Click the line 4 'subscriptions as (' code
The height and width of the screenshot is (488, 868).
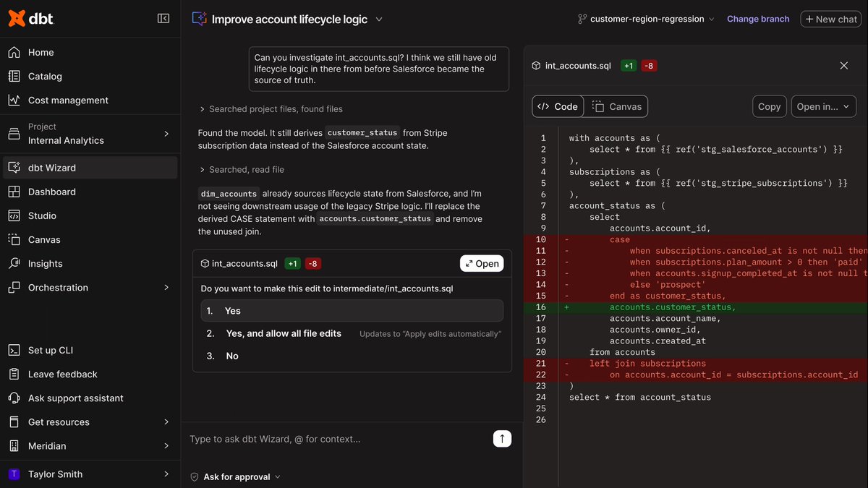pyautogui.click(x=615, y=171)
